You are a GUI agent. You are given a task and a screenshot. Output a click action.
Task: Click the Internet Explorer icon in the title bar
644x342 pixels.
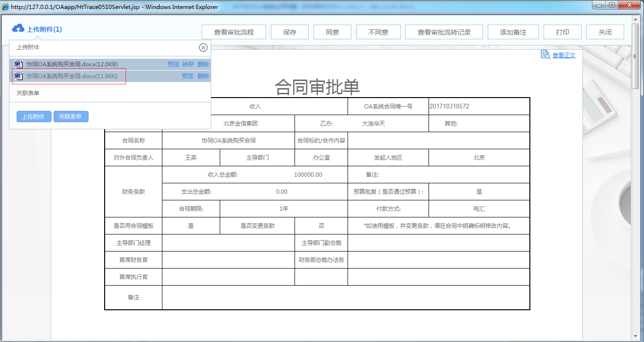pyautogui.click(x=5, y=7)
